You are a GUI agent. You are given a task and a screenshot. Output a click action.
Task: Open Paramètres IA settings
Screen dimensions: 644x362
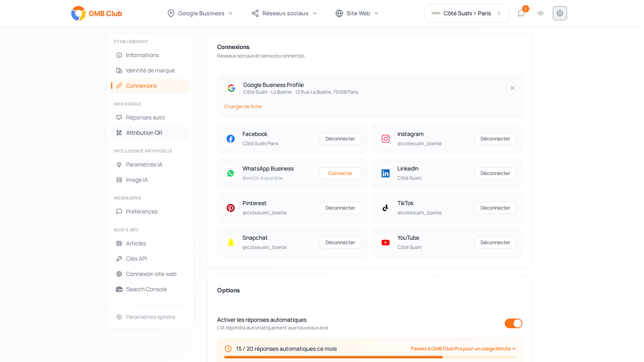(150, 165)
